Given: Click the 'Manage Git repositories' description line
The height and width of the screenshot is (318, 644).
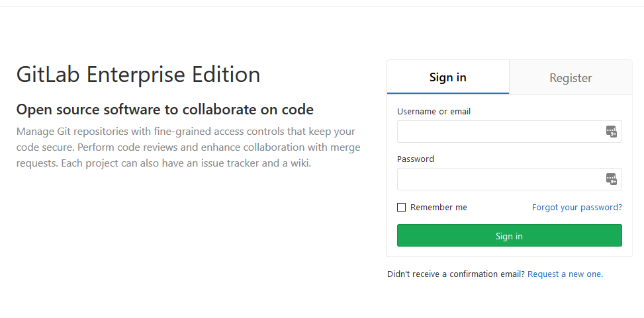Looking at the screenshot, I should pyautogui.click(x=185, y=132).
